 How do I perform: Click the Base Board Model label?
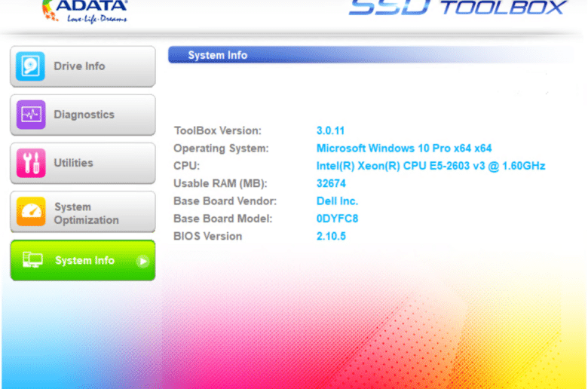tap(222, 219)
